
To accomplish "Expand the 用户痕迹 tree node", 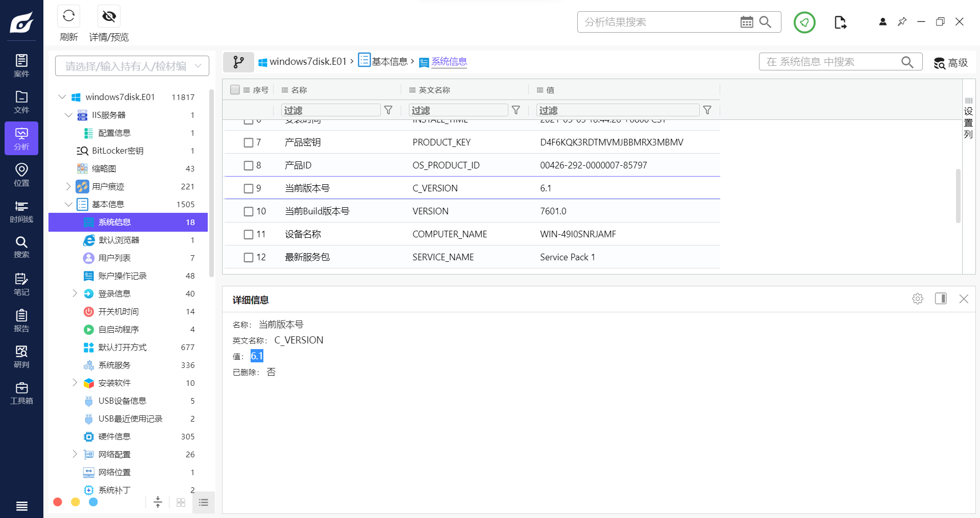I will [x=68, y=186].
